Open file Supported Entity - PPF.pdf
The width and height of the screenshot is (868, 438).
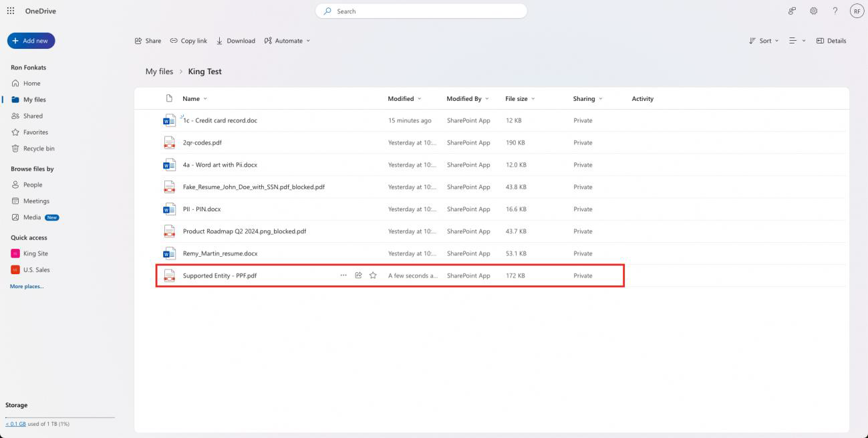[x=220, y=276]
